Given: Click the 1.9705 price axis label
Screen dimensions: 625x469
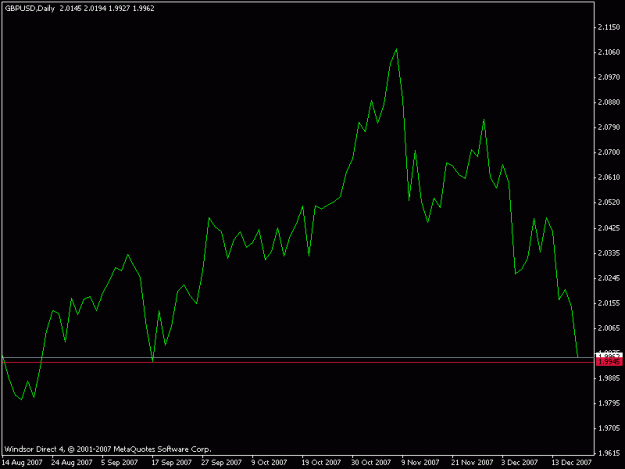Looking at the screenshot, I should click(609, 428).
